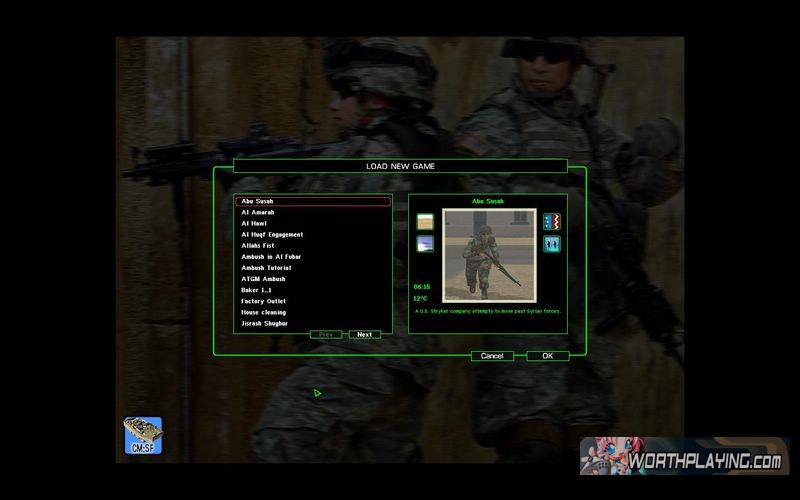Click the CM:SF logo icon
The width and height of the screenshot is (800, 500).
(x=142, y=436)
